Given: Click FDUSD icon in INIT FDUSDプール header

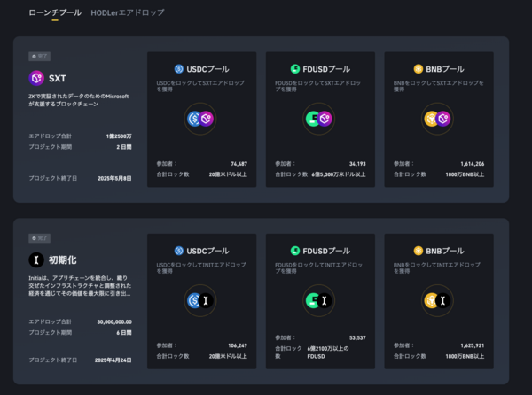Looking at the screenshot, I should pos(295,251).
